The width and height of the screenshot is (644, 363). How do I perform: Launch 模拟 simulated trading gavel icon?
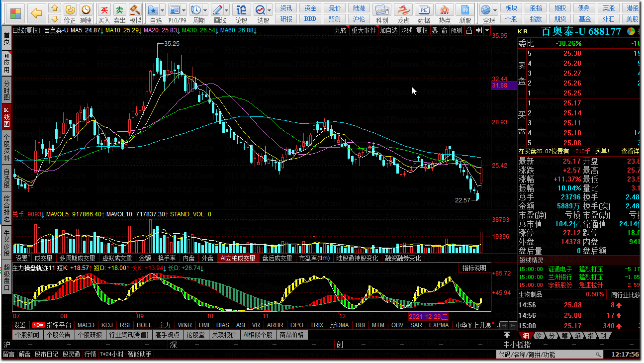(135, 13)
